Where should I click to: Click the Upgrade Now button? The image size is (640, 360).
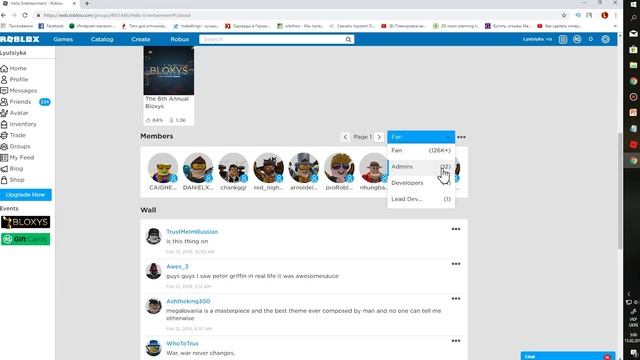click(x=26, y=195)
